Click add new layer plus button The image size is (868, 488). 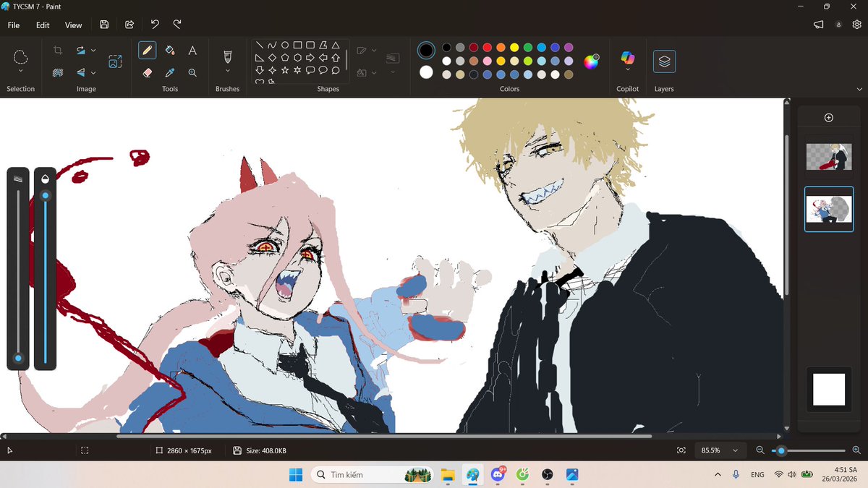tap(829, 118)
